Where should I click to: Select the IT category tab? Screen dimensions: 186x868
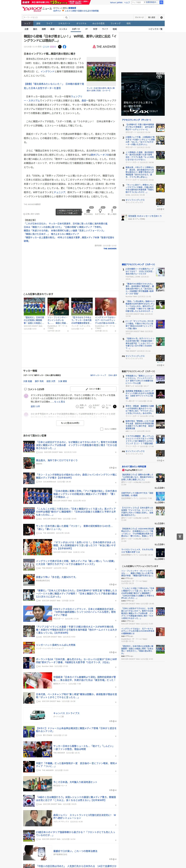(x=86, y=29)
